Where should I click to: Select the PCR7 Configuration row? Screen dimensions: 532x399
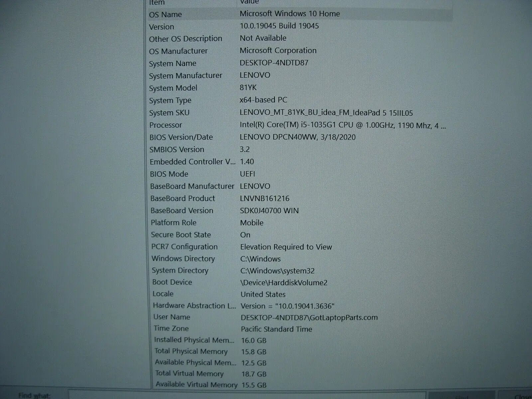point(299,247)
